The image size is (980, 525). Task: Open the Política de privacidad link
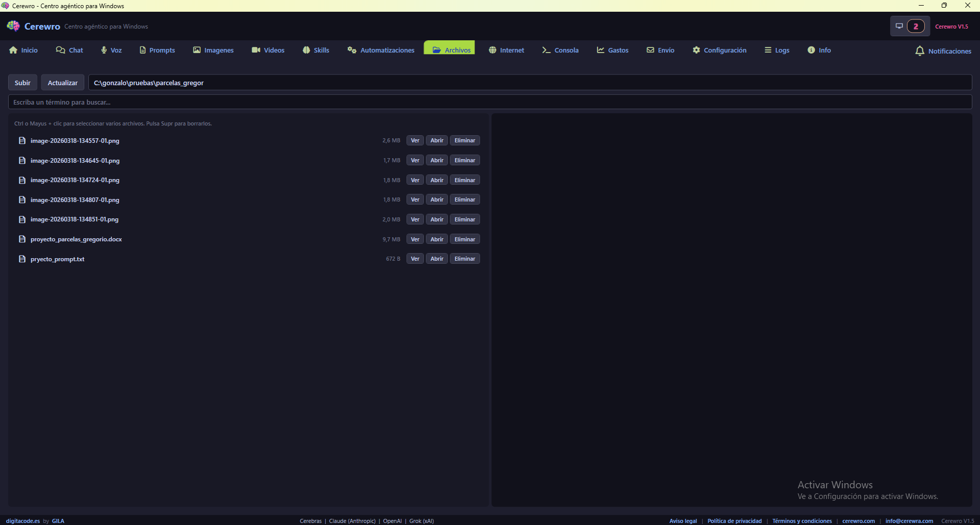pos(734,521)
